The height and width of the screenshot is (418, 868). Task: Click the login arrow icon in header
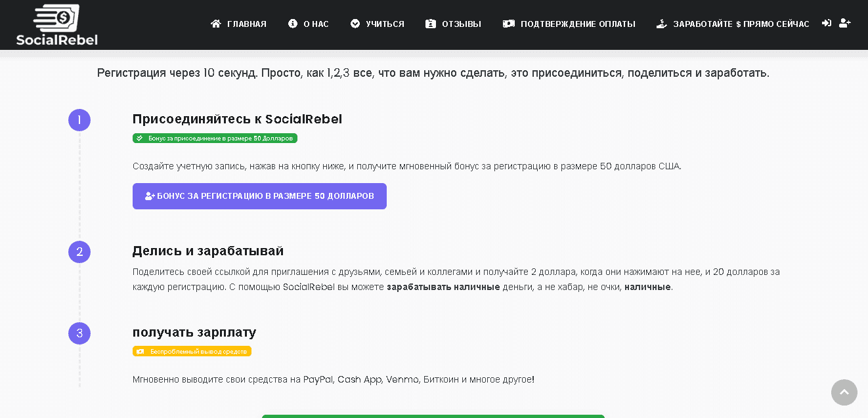(x=827, y=23)
